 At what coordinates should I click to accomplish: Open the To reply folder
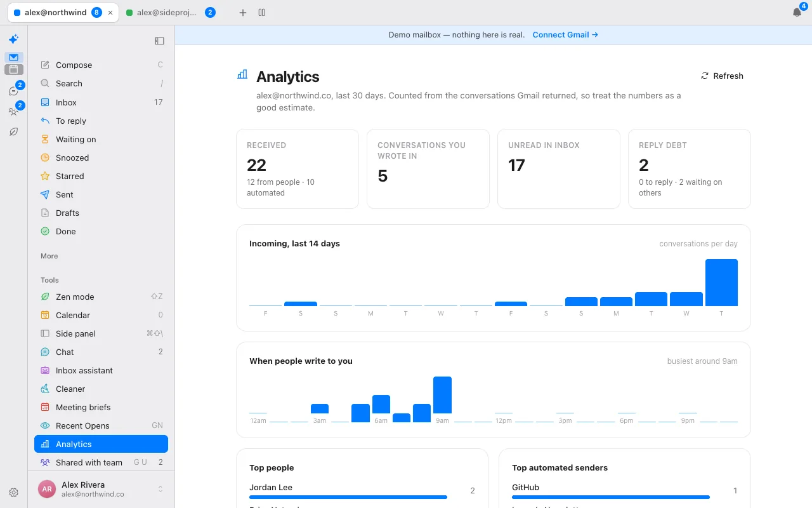(101, 121)
